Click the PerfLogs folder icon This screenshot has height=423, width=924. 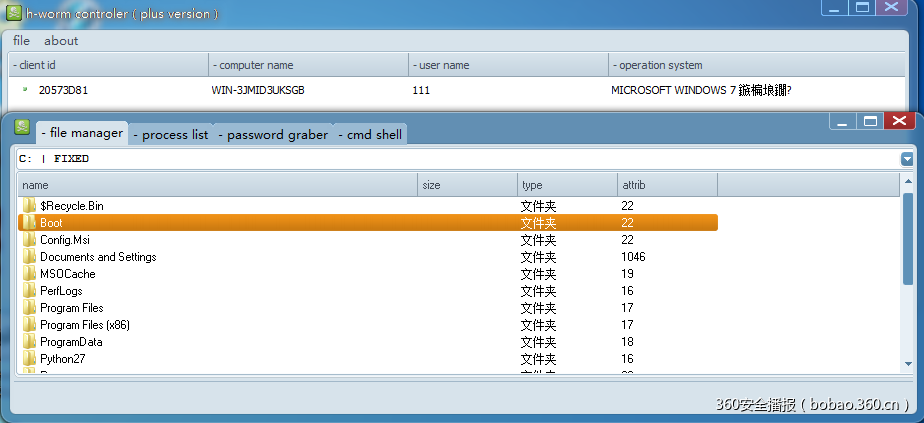29,291
